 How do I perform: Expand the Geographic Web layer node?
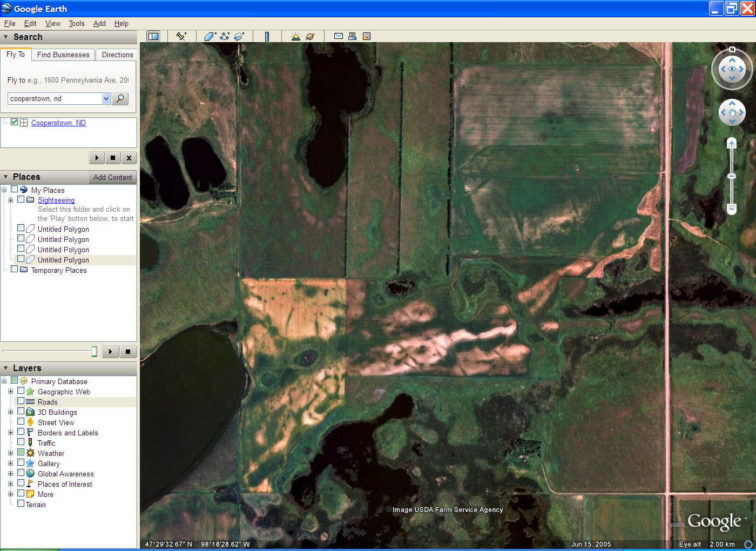click(10, 392)
